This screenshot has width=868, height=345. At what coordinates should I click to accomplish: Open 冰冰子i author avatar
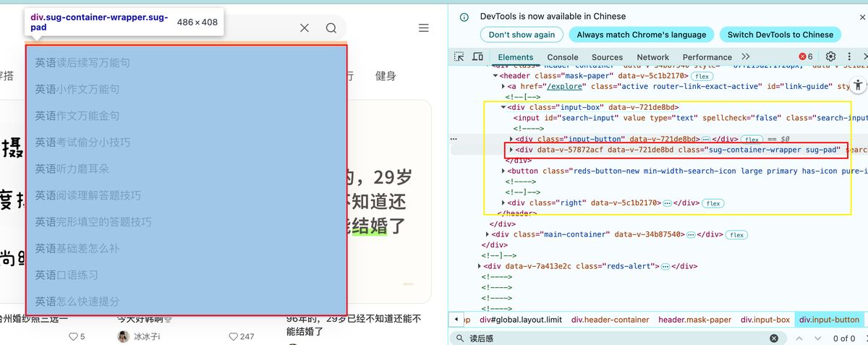(123, 336)
